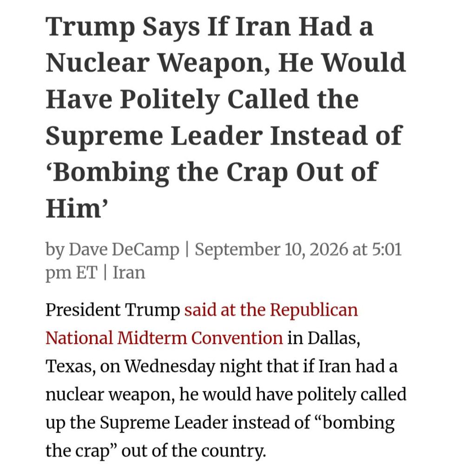Click the 'Have Politely Called the' headline line
Screen dimensions: 454x476
pos(203,99)
